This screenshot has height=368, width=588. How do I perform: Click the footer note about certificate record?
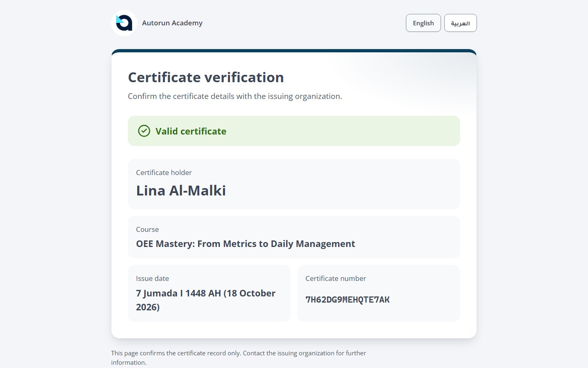click(x=238, y=358)
